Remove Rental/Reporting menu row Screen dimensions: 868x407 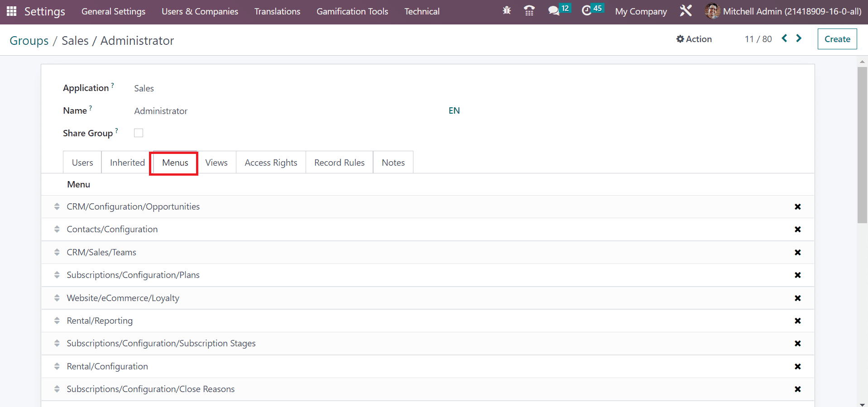click(x=798, y=321)
